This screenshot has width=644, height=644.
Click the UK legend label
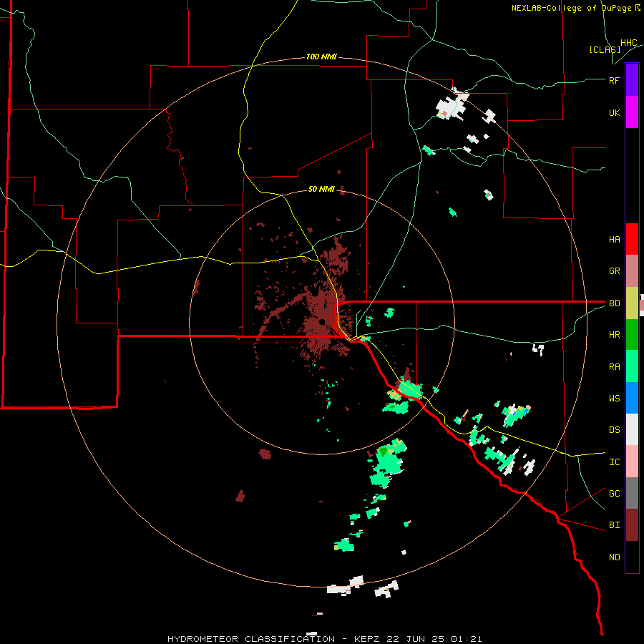pos(614,112)
